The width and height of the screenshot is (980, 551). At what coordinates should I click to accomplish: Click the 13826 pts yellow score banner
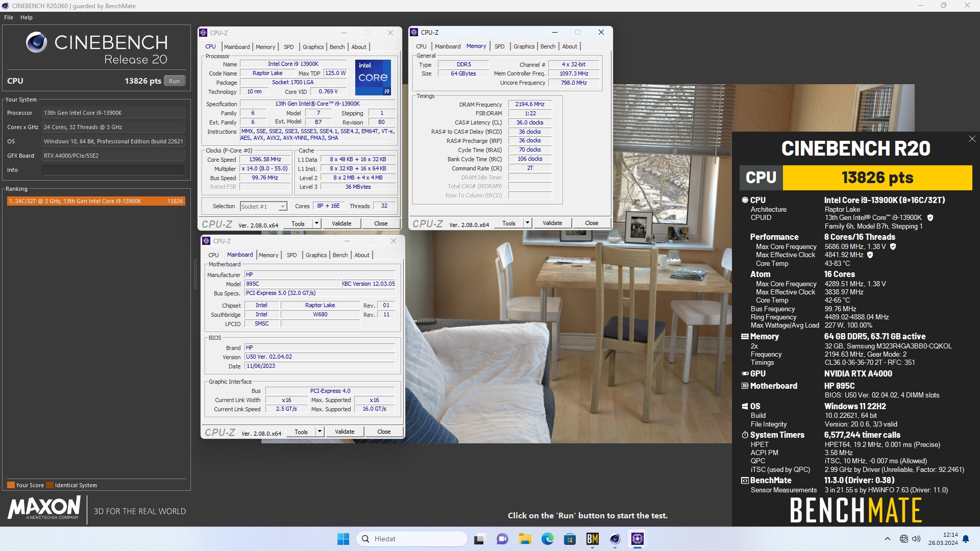(x=877, y=178)
